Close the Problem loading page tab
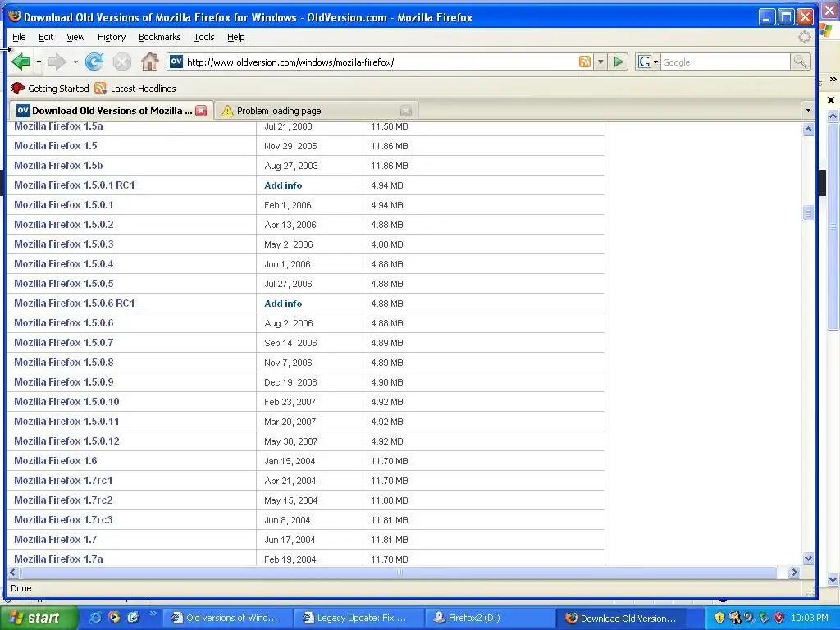Screen dimensions: 840x630 pyautogui.click(x=406, y=111)
